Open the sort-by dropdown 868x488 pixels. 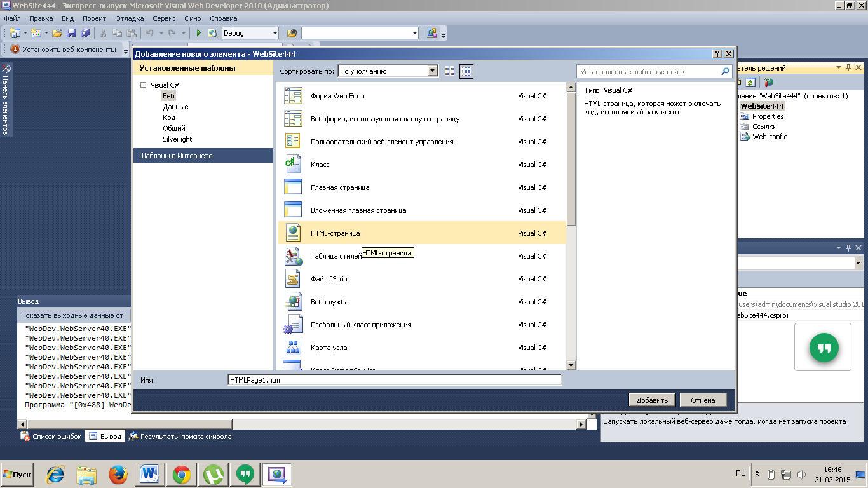(x=433, y=71)
